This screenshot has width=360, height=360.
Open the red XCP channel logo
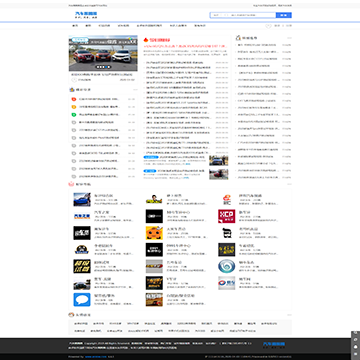pos(227,216)
